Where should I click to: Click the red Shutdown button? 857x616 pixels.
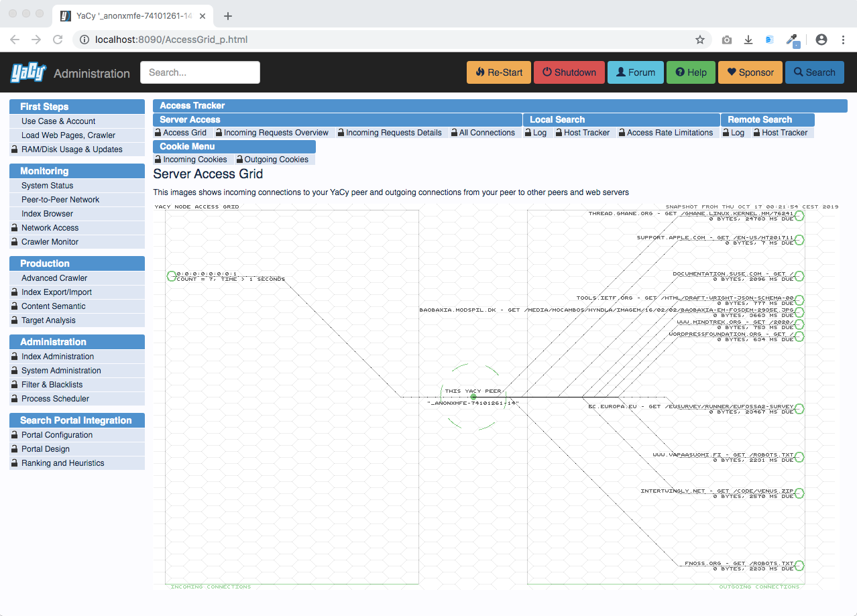click(569, 72)
